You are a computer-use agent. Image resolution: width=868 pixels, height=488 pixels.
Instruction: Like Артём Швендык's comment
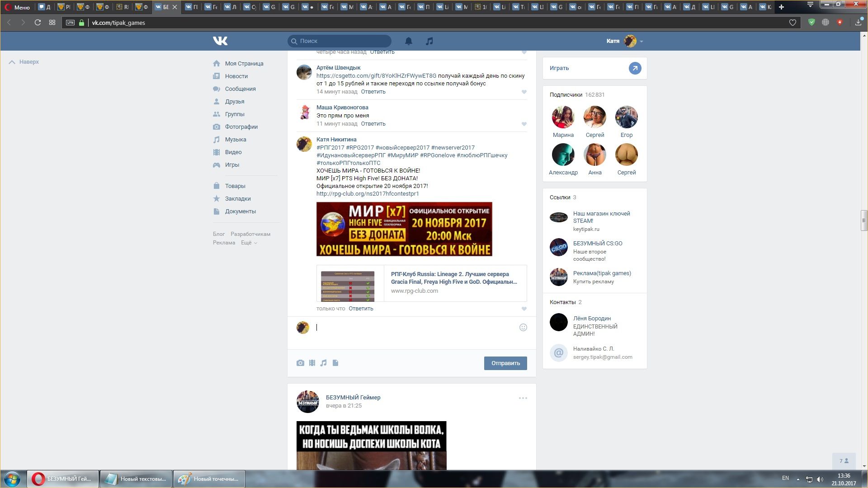[x=524, y=92]
